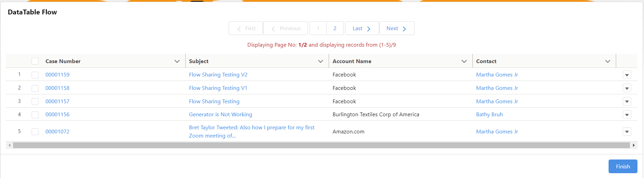
Task: Open row actions menu for case 00001156
Action: (x=627, y=115)
